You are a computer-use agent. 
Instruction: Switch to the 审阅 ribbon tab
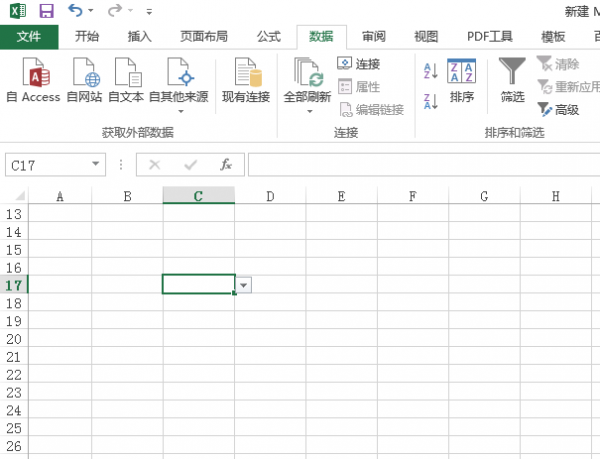coord(374,37)
